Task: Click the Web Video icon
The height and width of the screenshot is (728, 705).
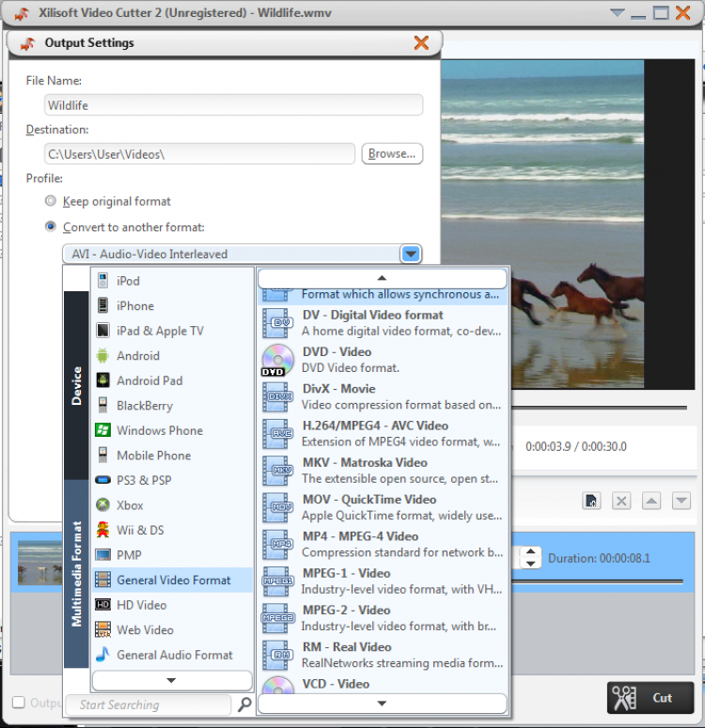Action: [x=102, y=629]
